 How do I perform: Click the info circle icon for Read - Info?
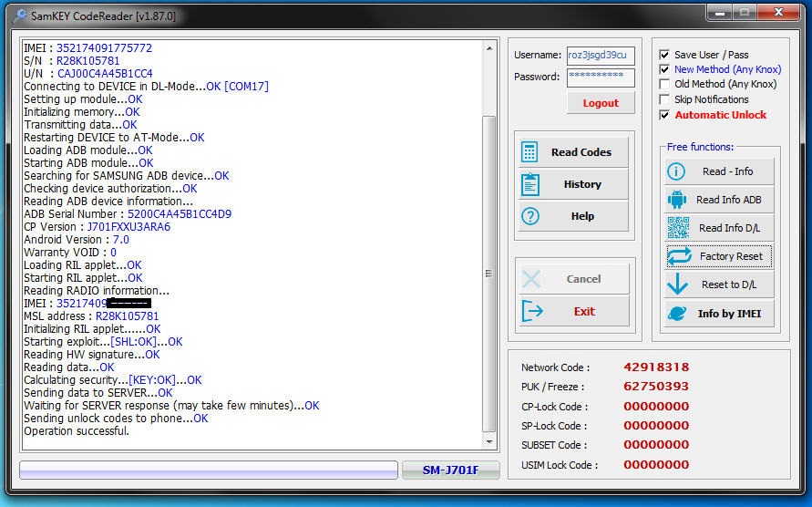(676, 171)
